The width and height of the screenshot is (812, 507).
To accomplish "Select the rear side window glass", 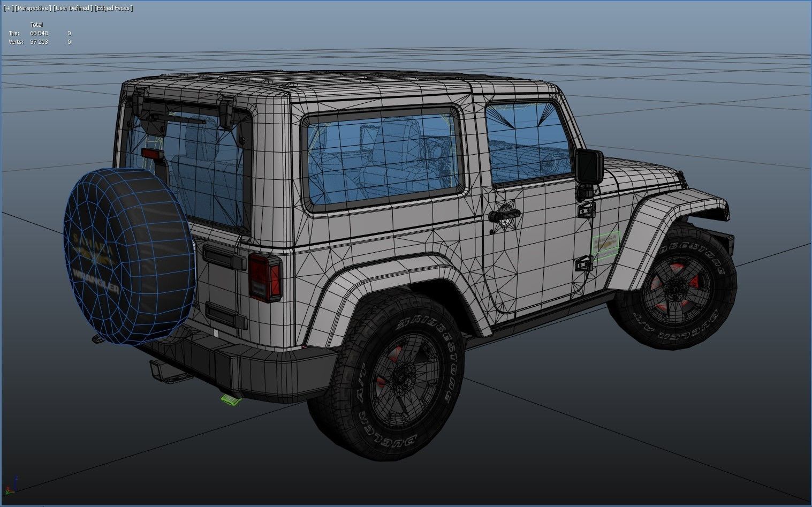I will point(383,158).
